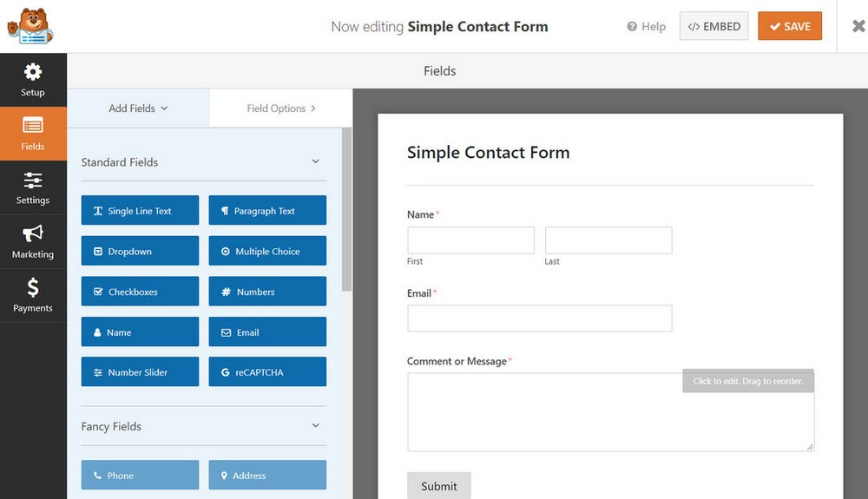Add a Number Slider field

tap(140, 372)
